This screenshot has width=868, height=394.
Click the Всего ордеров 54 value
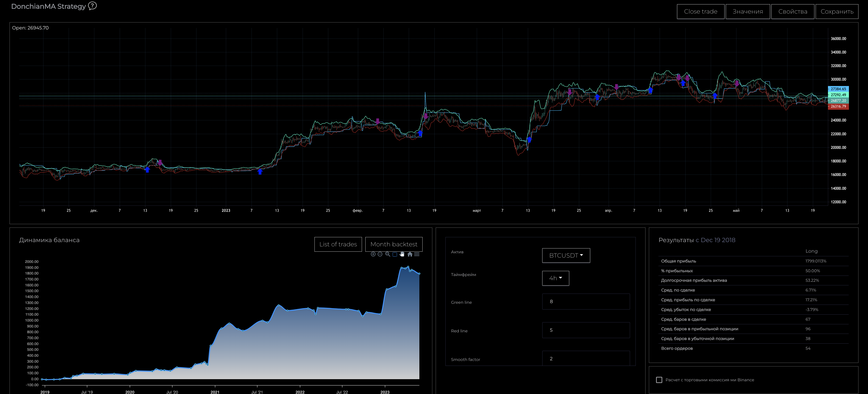pos(808,348)
